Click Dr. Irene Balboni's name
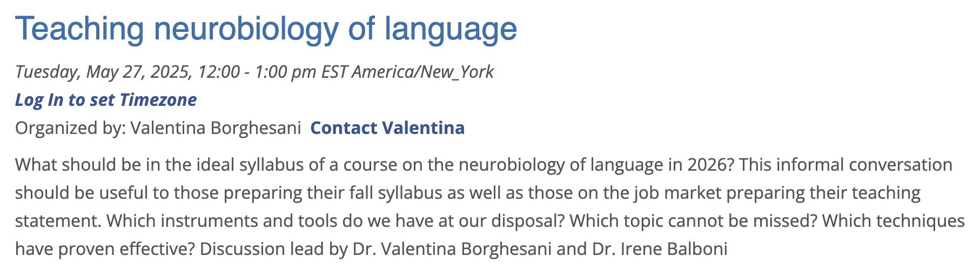The image size is (980, 269). 660,249
